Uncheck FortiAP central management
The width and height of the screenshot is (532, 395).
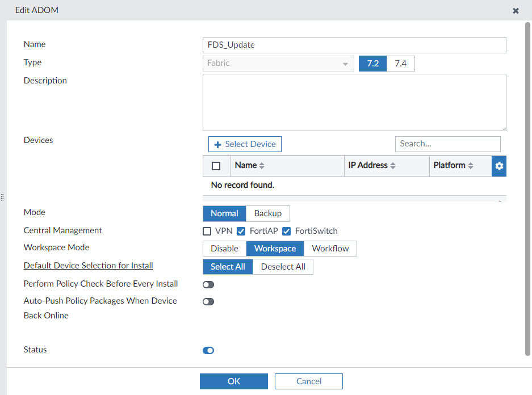241,231
